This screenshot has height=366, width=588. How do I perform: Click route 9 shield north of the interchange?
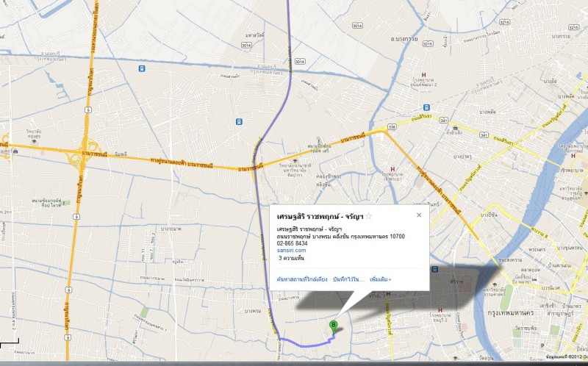(87, 110)
